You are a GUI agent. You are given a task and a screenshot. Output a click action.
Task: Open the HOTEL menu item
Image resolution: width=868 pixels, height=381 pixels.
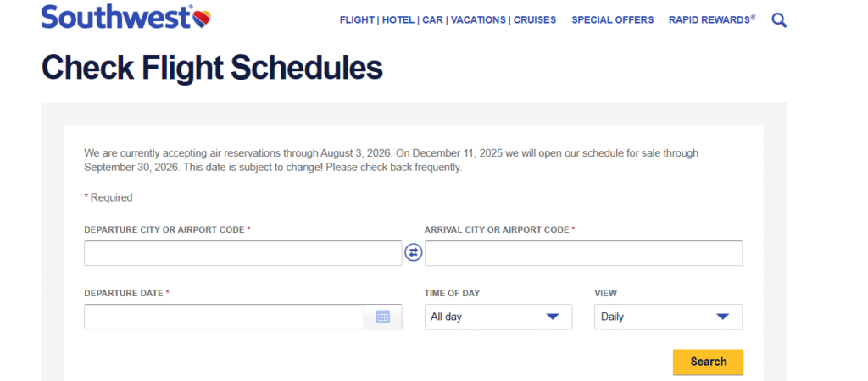tap(398, 19)
